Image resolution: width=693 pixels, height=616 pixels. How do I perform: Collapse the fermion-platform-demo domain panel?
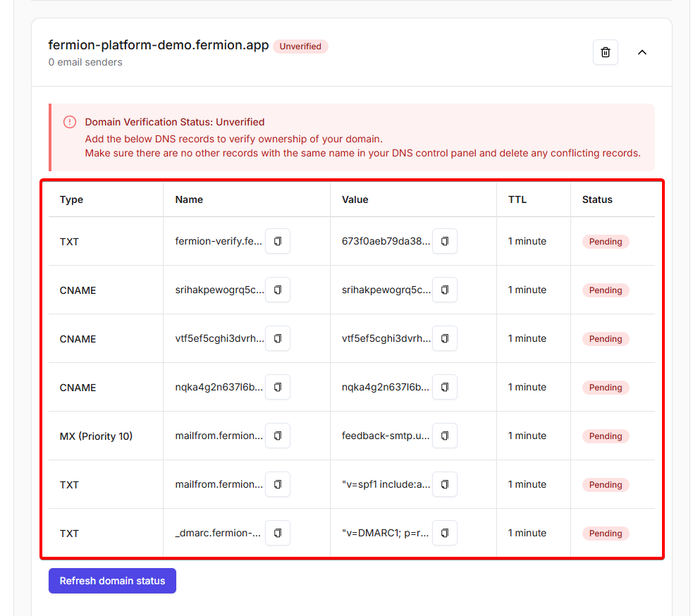click(642, 52)
